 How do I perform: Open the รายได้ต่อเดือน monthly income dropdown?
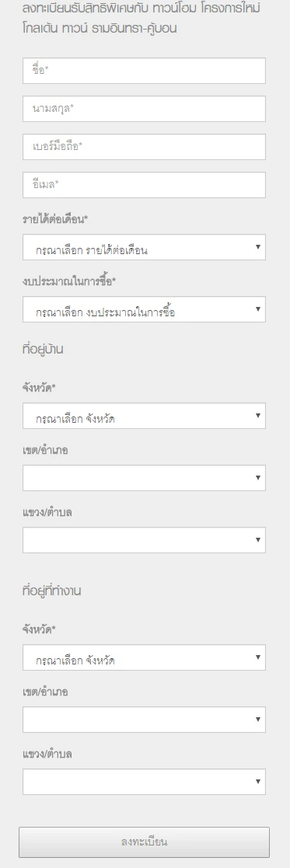pyautogui.click(x=144, y=247)
